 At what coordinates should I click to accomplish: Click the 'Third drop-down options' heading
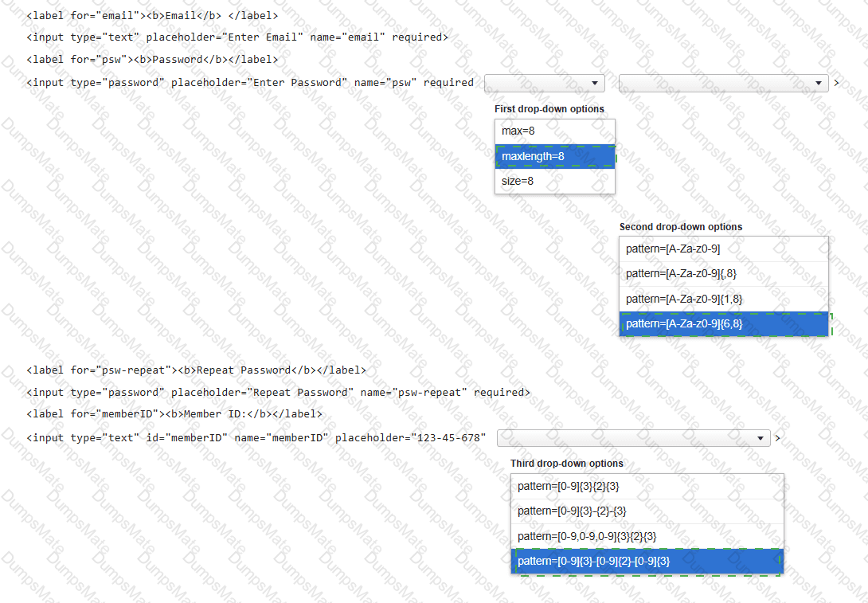[567, 464]
